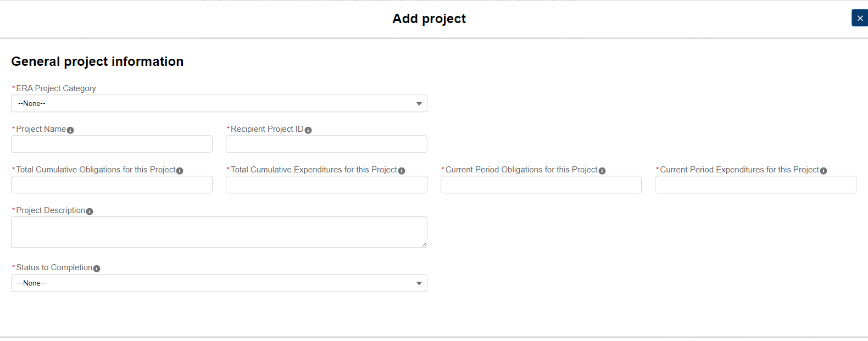Close the Add project dialog
868x341 pixels.
(860, 18)
